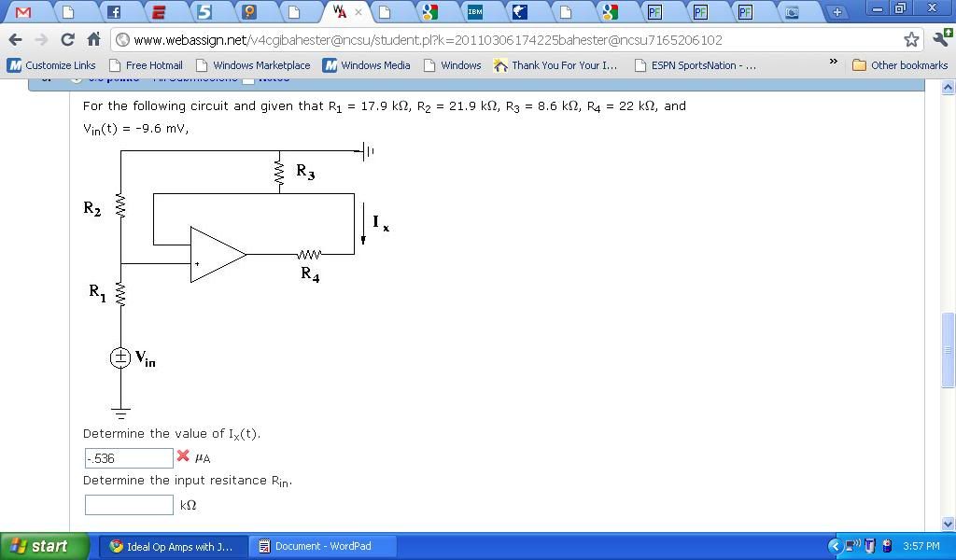Click the browser back arrow button
956x560 pixels.
coord(15,39)
